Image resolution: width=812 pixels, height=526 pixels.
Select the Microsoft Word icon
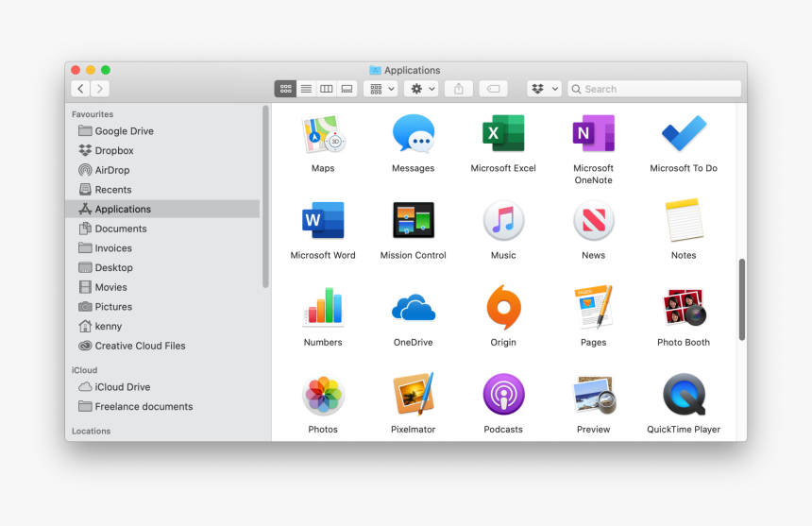[x=323, y=221]
